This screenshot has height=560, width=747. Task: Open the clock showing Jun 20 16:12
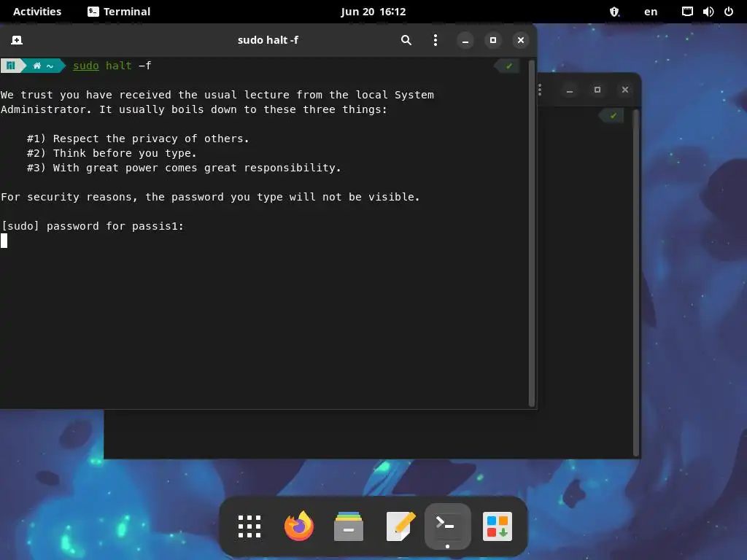[x=373, y=12]
